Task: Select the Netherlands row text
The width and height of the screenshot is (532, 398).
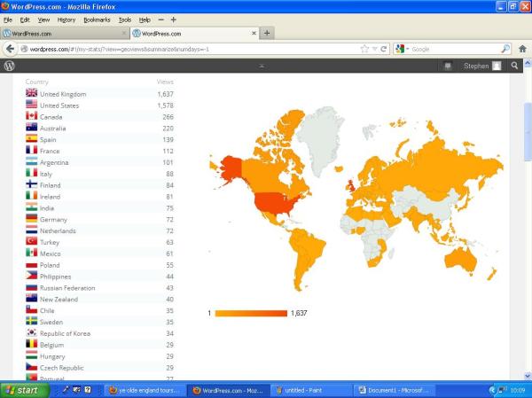Action: [58, 230]
